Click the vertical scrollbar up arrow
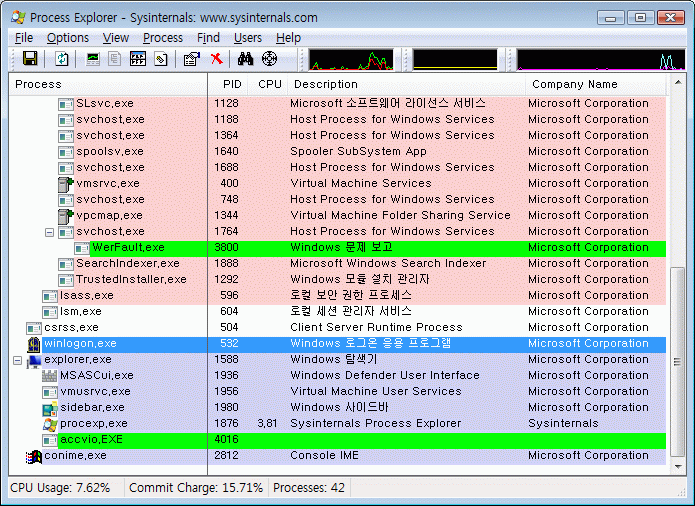Screen dimensions: 695x506 point(678,82)
